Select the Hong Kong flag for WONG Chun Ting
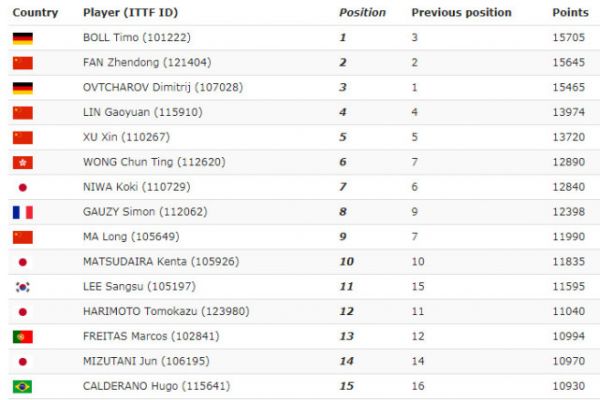 coord(23,163)
